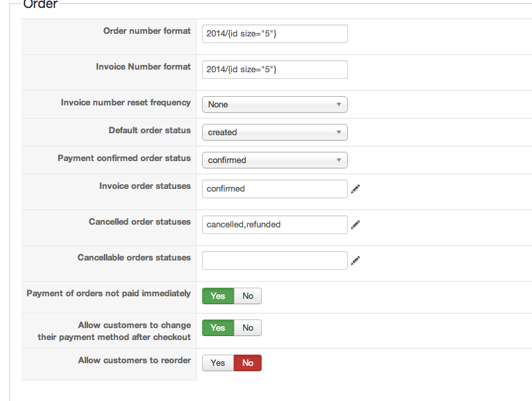Click pencil icon beside Invoice order statuses
The width and height of the screenshot is (532, 401).
pyautogui.click(x=355, y=189)
